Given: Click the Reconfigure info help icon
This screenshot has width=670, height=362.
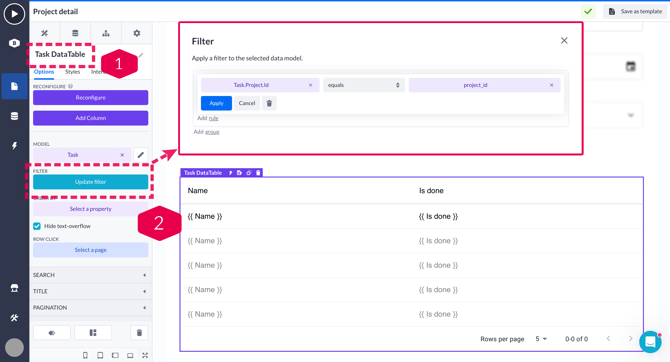Looking at the screenshot, I should click(x=71, y=86).
